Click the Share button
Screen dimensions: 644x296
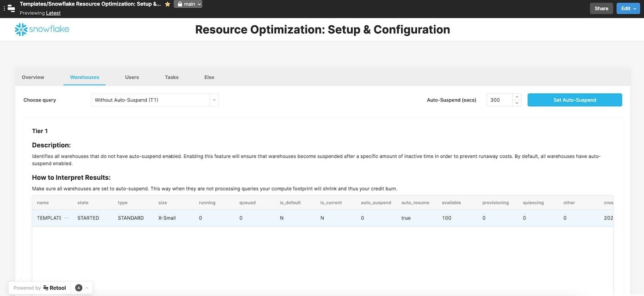click(x=601, y=8)
